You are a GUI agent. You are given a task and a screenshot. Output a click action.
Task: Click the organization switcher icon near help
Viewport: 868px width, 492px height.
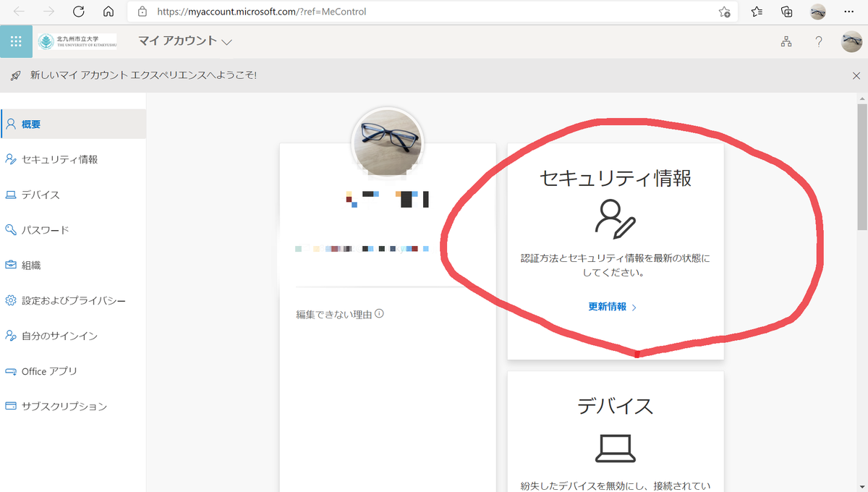click(x=786, y=41)
